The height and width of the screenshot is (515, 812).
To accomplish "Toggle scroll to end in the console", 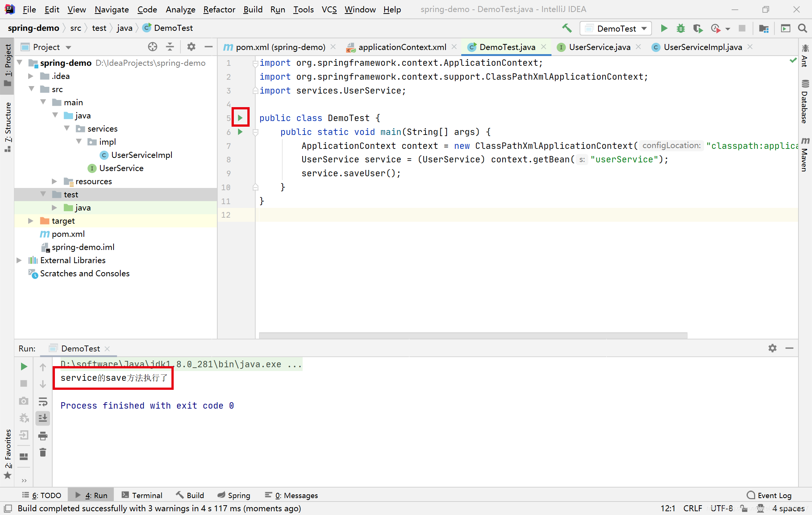I will tap(43, 418).
